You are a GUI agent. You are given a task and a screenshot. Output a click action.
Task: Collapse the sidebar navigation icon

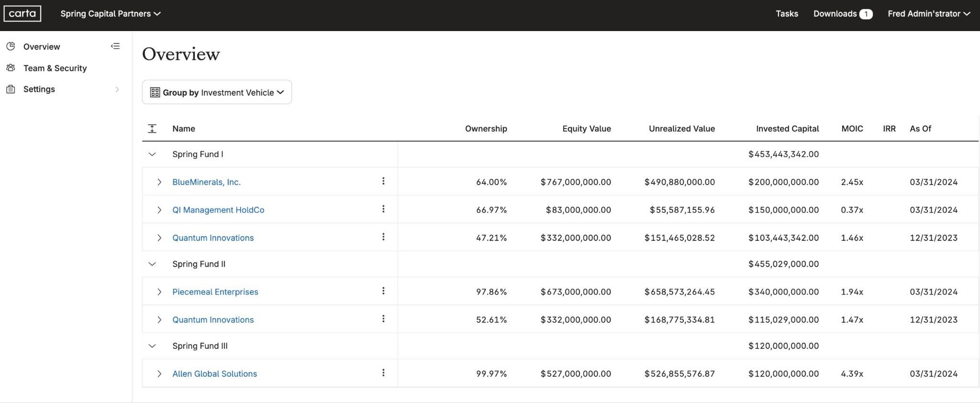115,46
